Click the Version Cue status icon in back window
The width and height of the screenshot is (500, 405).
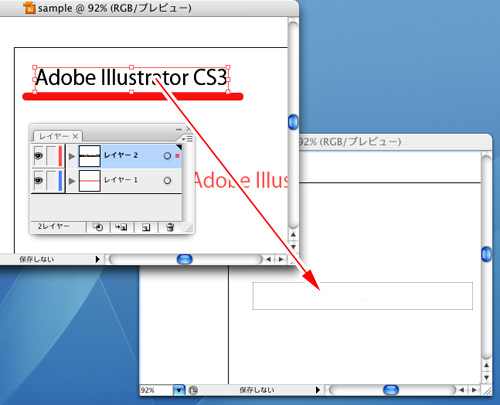point(193,390)
